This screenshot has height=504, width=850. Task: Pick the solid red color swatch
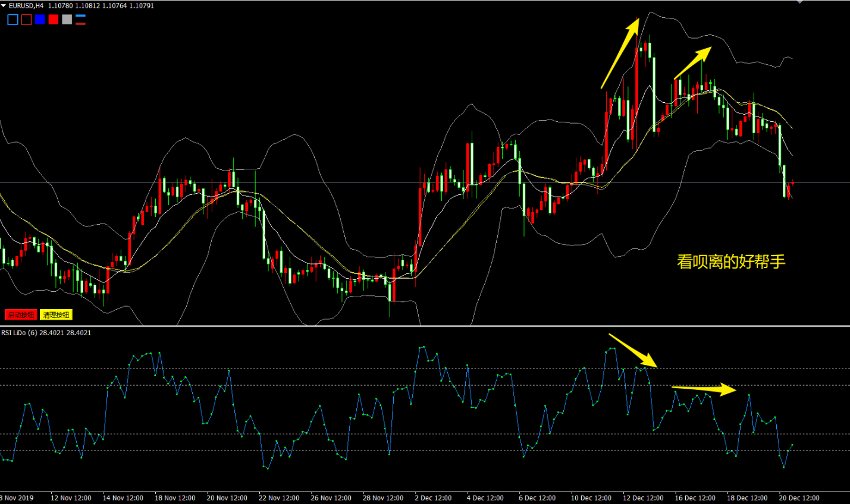[54, 20]
